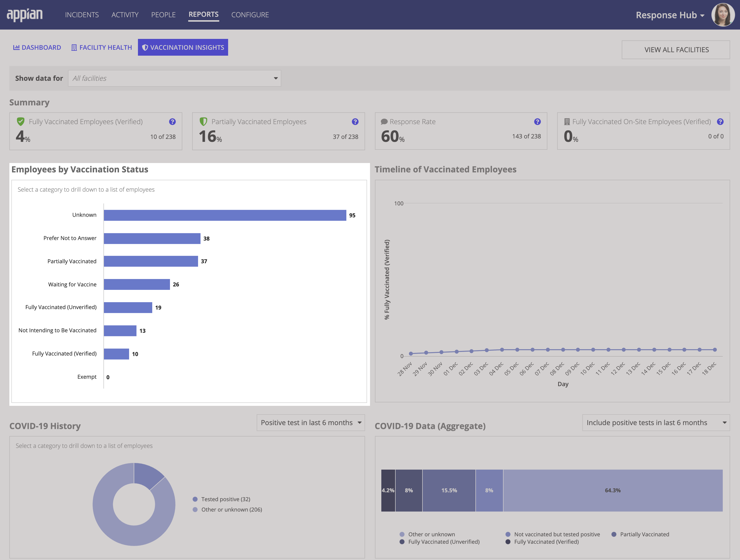Open Positive test in last 6 months dropdown
Viewport: 740px width, 560px height.
310,423
